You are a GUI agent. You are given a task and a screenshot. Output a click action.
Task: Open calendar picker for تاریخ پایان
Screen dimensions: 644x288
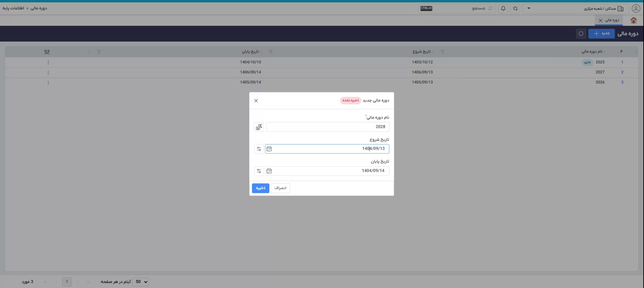[269, 171]
